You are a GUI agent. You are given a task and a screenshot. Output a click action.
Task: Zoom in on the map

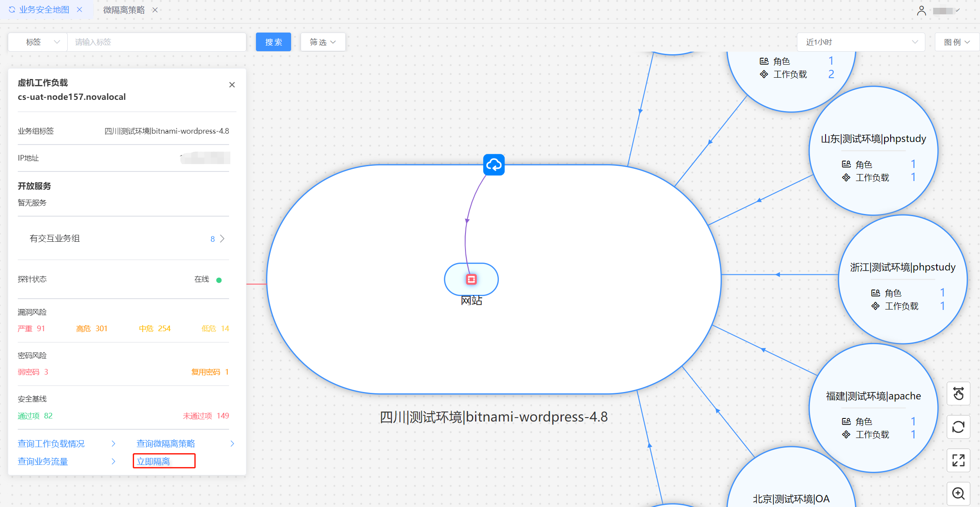click(x=958, y=494)
